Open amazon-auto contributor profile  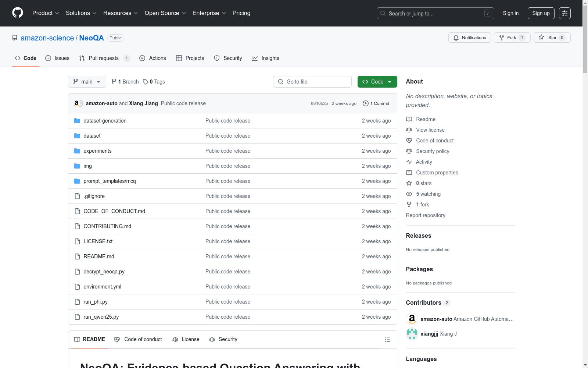pos(436,319)
